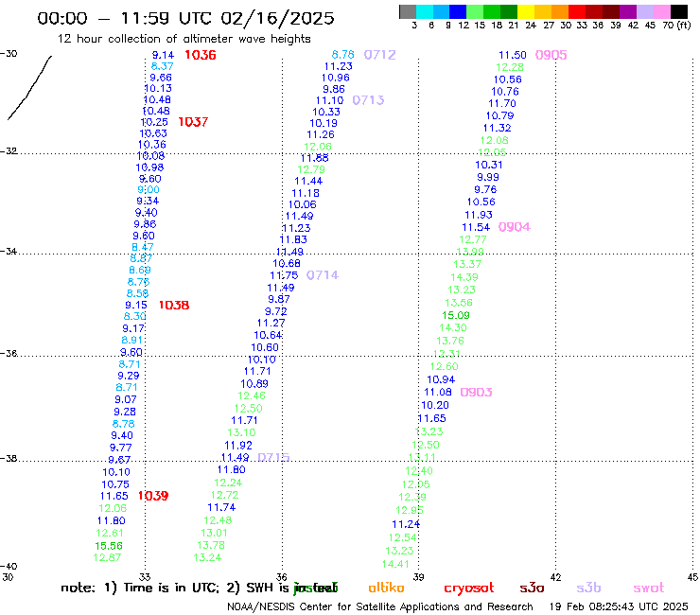This screenshot has width=700, height=615.
Task: Select the purple swatch in the color scale
Action: pyautogui.click(x=628, y=11)
